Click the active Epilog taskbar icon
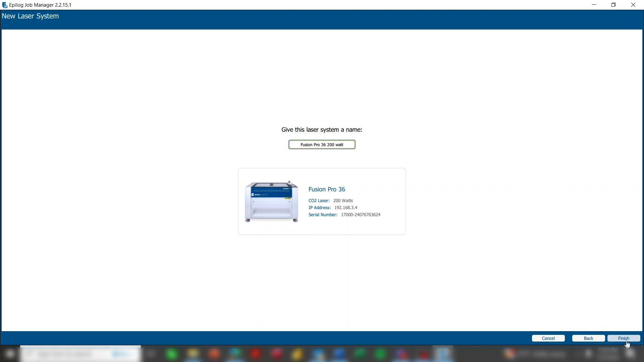This screenshot has width=644, height=362. [x=443, y=354]
